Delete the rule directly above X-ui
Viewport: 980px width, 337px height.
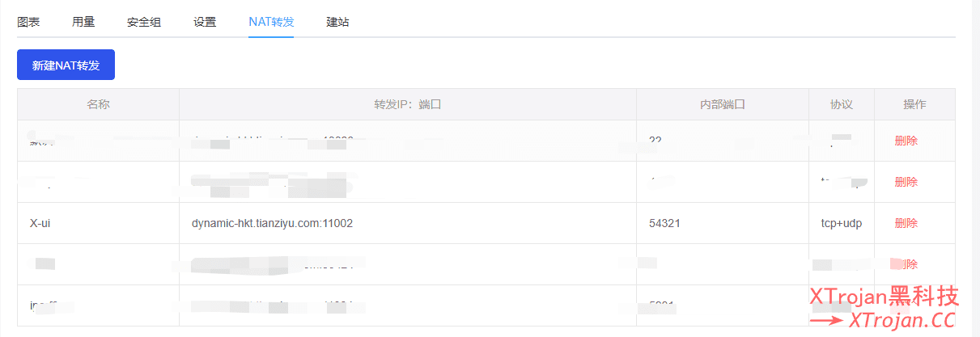[906, 182]
